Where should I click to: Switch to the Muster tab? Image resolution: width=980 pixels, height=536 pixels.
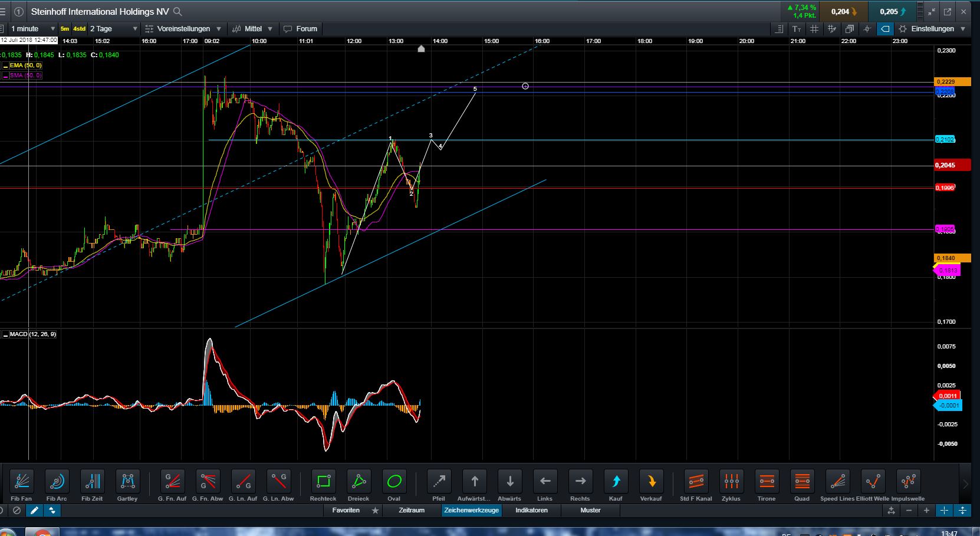click(x=590, y=511)
